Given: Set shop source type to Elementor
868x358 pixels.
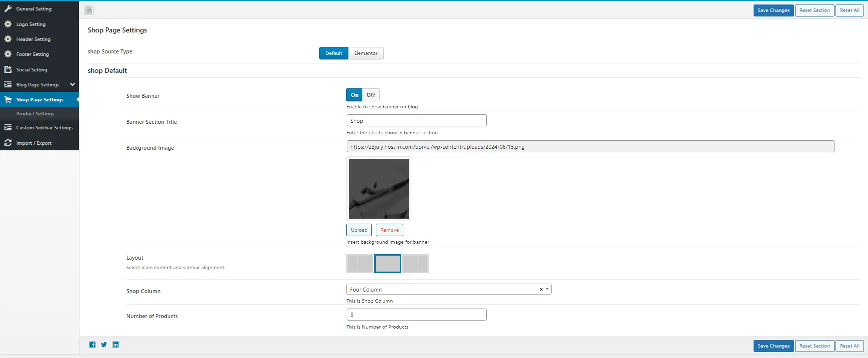Looking at the screenshot, I should 366,53.
